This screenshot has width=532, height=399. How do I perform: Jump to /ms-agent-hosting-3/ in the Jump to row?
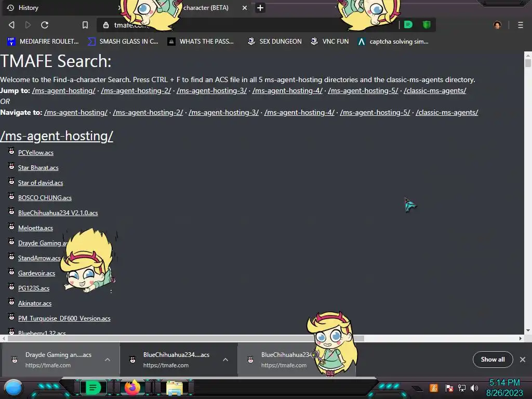click(x=212, y=90)
